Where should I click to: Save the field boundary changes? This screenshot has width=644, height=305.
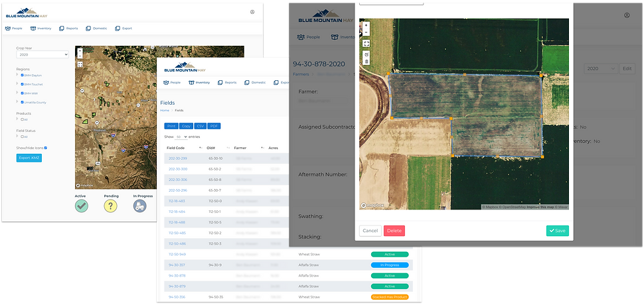557,231
